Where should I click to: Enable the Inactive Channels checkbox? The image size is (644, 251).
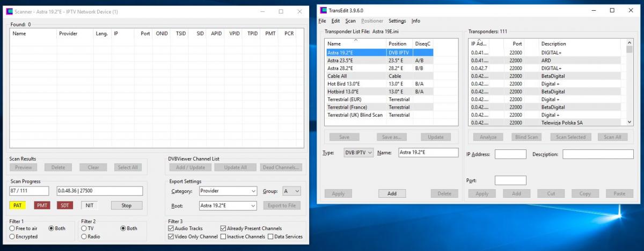tap(224, 236)
